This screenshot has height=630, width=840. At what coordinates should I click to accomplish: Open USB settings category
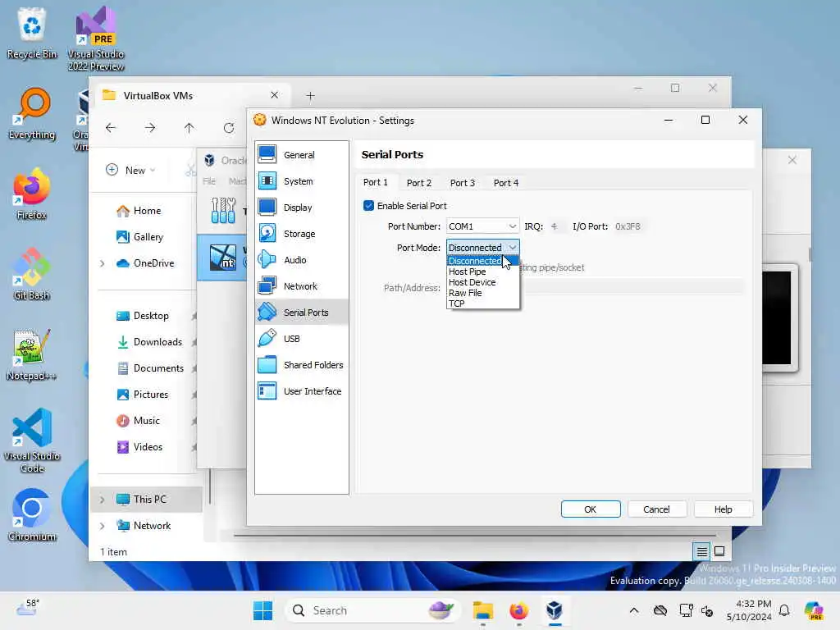click(301, 339)
